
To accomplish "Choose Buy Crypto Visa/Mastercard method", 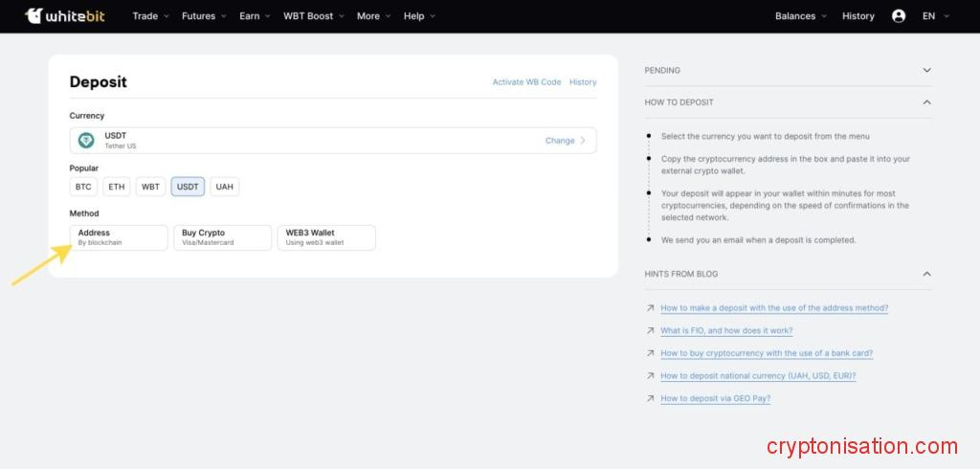I will [222, 237].
